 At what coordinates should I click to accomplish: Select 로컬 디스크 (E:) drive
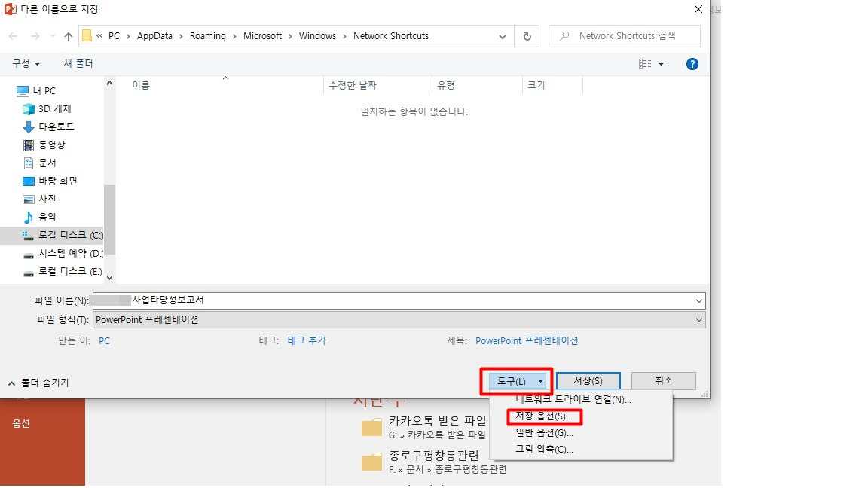63,272
